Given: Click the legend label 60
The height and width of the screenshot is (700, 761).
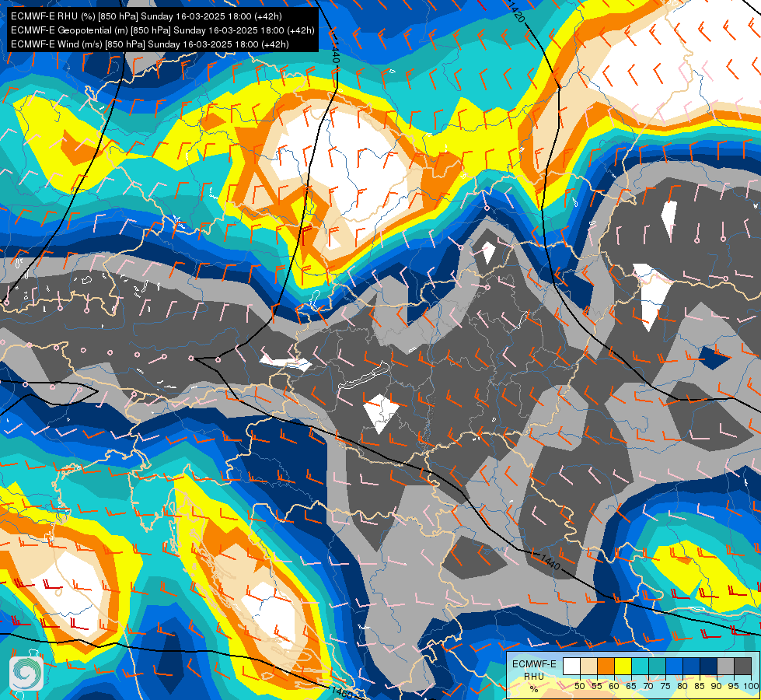Looking at the screenshot, I should (x=614, y=686).
